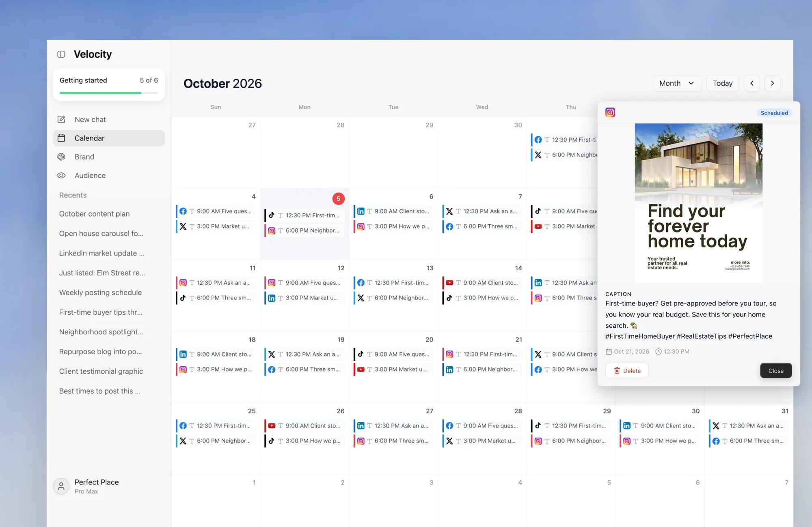Jump to Today in the calendar
This screenshot has height=527, width=812.
[723, 83]
